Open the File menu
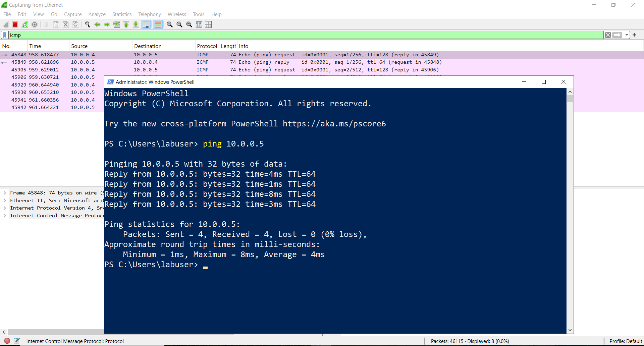 click(x=7, y=14)
